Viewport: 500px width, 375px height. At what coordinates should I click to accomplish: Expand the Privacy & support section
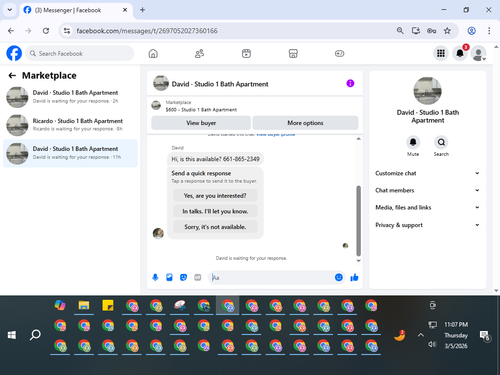pyautogui.click(x=427, y=225)
